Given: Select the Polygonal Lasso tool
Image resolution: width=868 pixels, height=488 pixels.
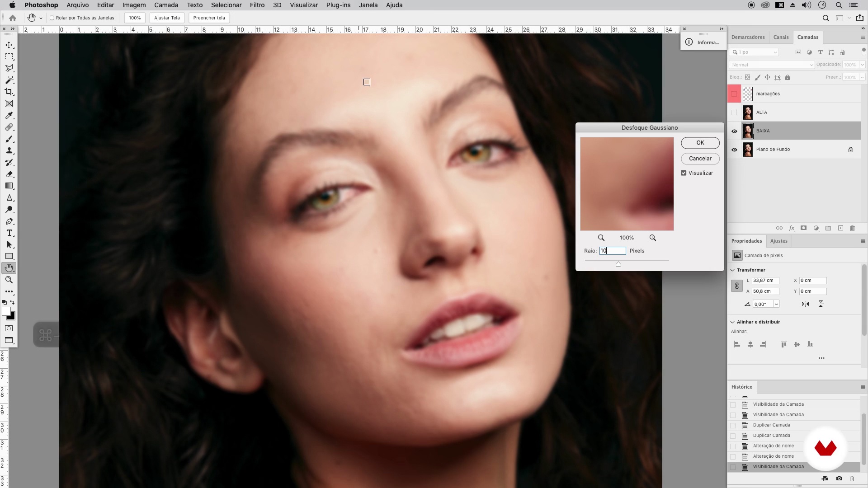Looking at the screenshot, I should coord(9,68).
